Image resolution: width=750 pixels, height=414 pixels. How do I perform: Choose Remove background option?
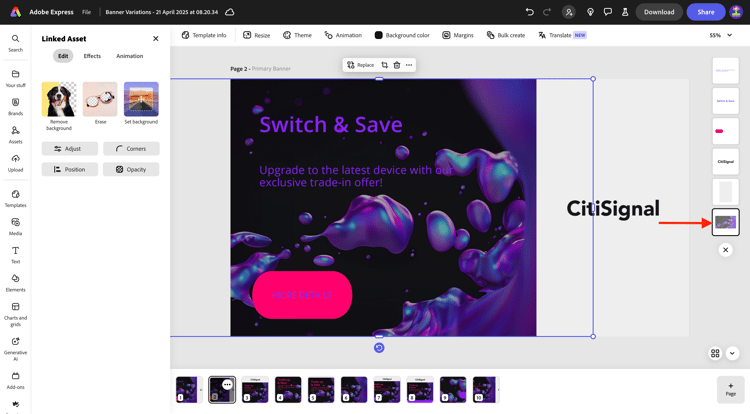click(x=59, y=106)
